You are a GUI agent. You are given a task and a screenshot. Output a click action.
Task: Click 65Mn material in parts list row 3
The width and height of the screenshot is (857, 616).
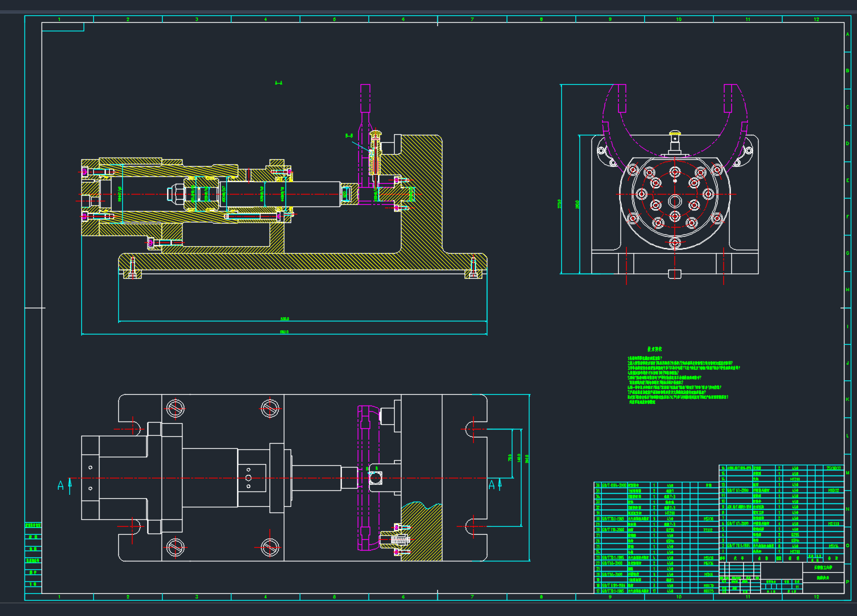(795, 540)
